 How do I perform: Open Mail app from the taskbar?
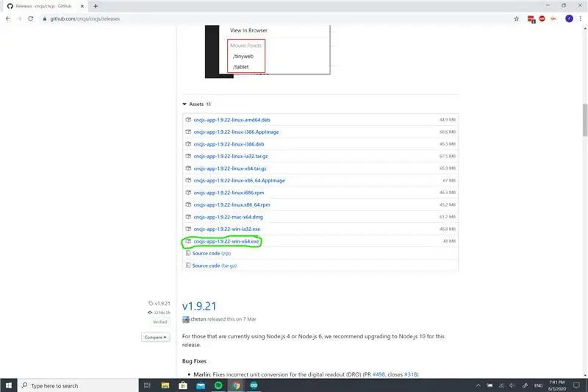[x=201, y=385]
